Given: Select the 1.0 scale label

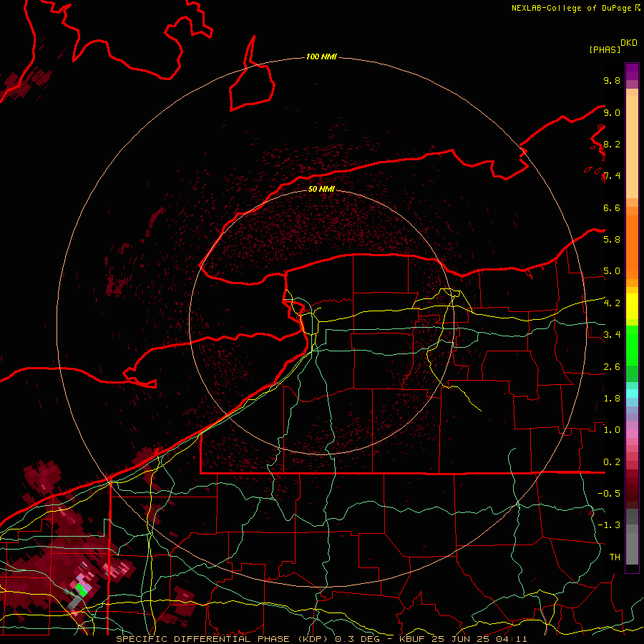Looking at the screenshot, I should click(x=612, y=430).
